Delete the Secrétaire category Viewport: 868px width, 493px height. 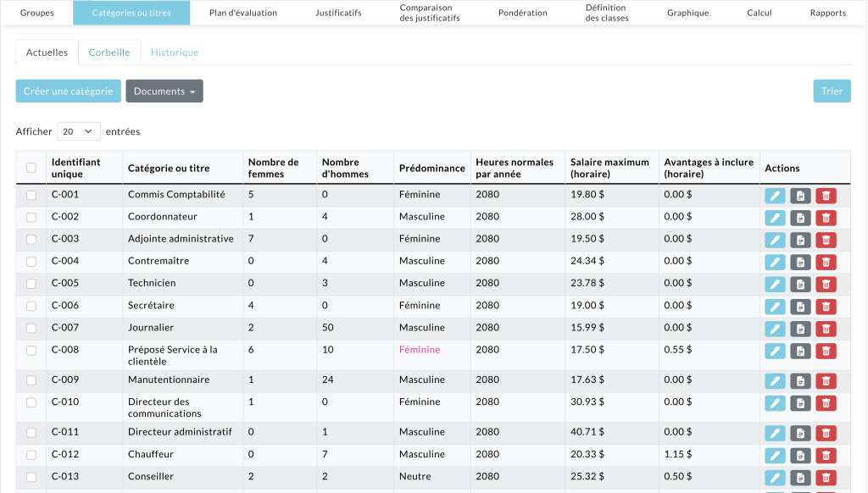[826, 307]
